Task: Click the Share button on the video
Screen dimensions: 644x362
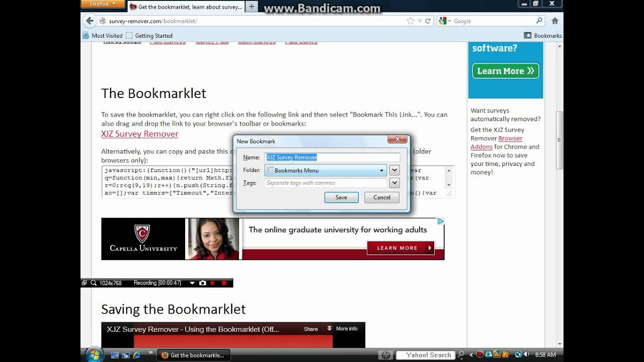Action: (x=311, y=329)
